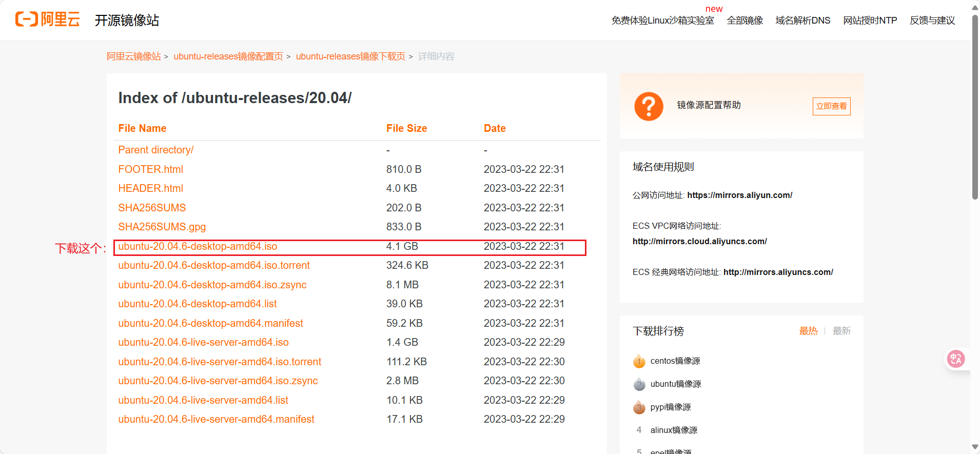
Task: Click the 1.4 GB size cell
Action: (402, 342)
